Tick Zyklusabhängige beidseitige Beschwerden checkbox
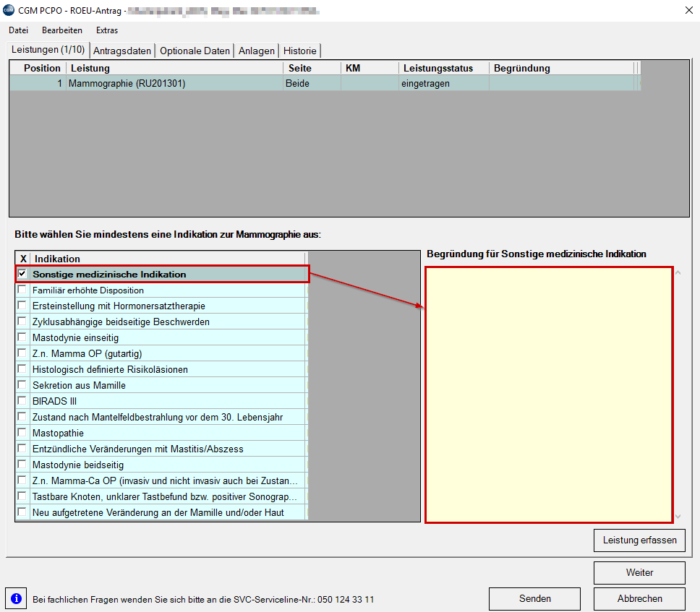Viewport: 700px width, 612px height. [22, 321]
